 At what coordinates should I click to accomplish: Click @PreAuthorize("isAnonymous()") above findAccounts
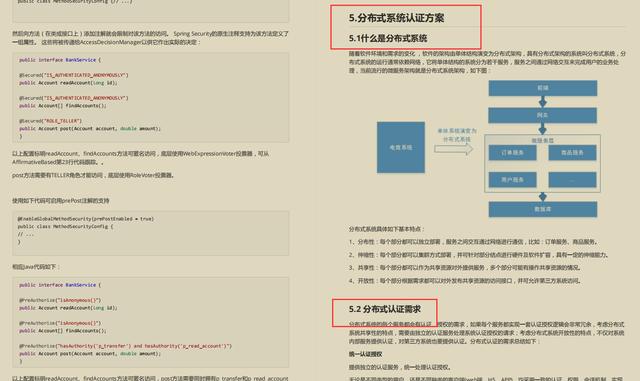click(60, 323)
